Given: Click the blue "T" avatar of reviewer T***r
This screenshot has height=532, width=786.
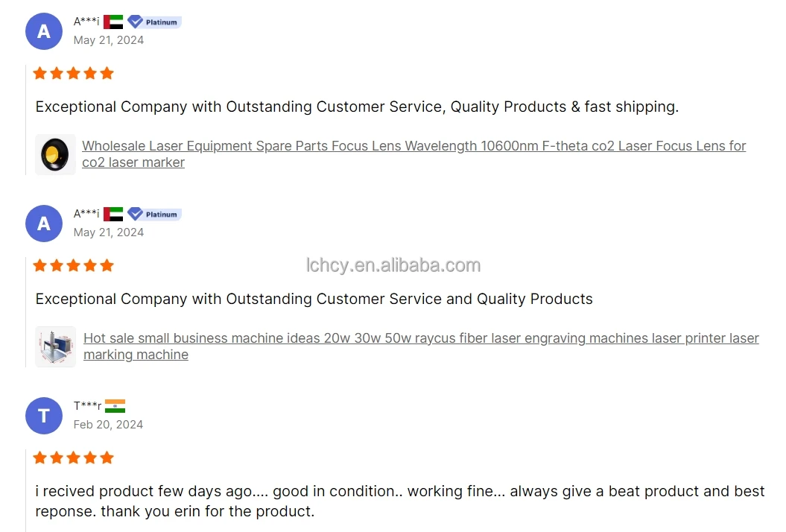Looking at the screenshot, I should pyautogui.click(x=44, y=416).
